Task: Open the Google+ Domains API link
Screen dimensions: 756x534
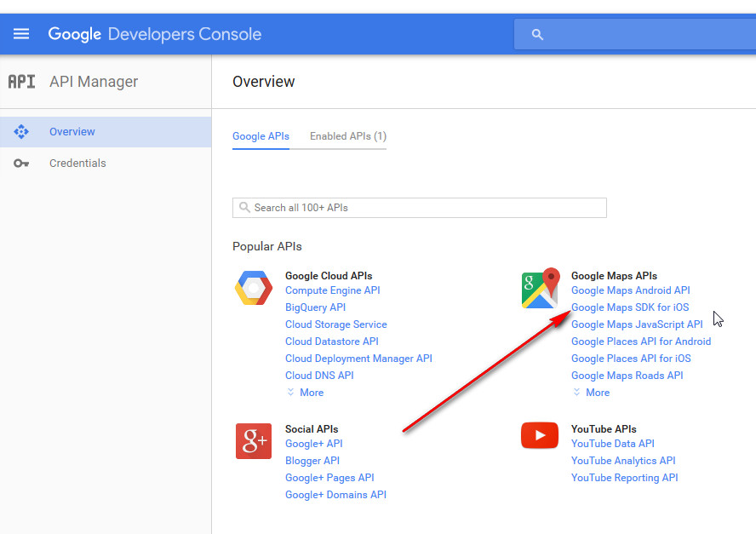Action: coord(335,495)
